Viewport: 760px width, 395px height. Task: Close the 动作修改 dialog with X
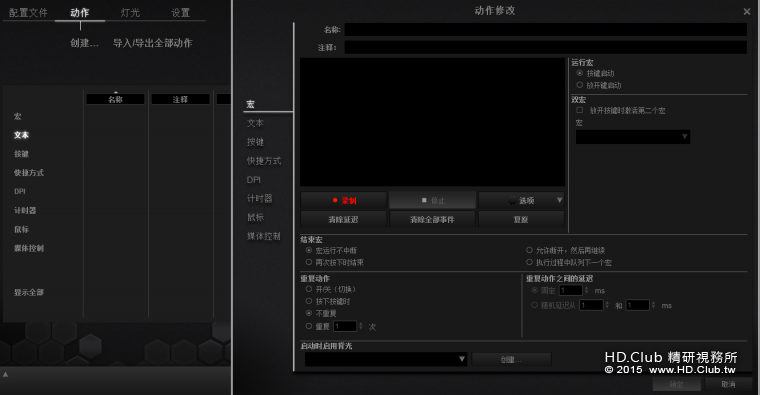coord(746,12)
